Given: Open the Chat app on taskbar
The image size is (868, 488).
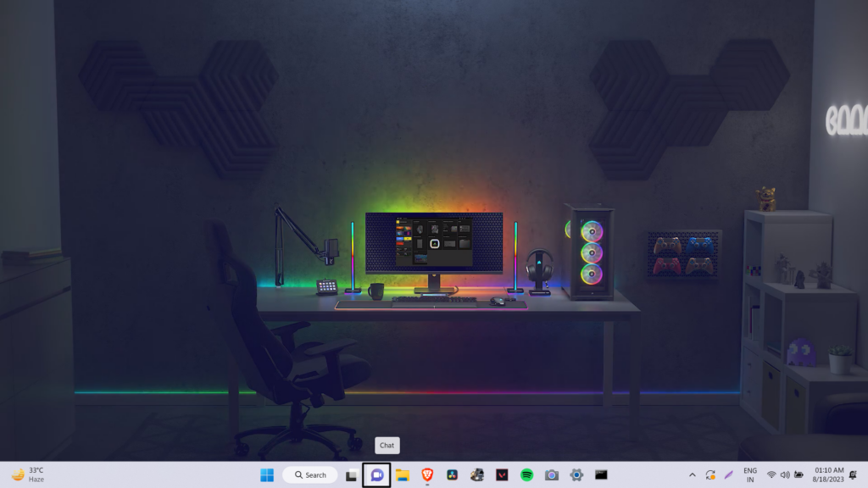Looking at the screenshot, I should [376, 475].
